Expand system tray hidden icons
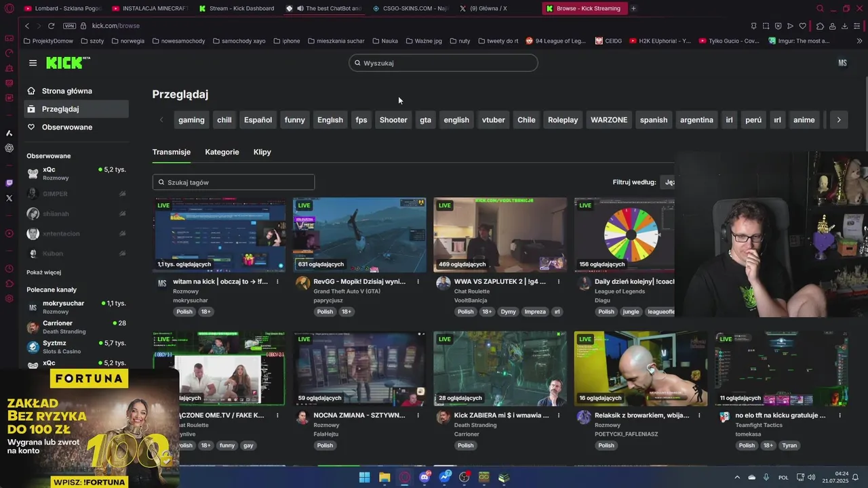 click(x=738, y=477)
